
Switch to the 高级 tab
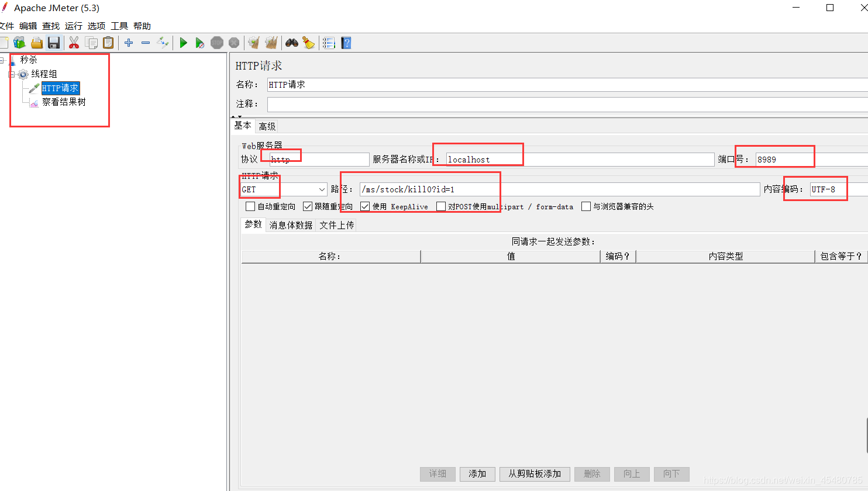tap(267, 126)
